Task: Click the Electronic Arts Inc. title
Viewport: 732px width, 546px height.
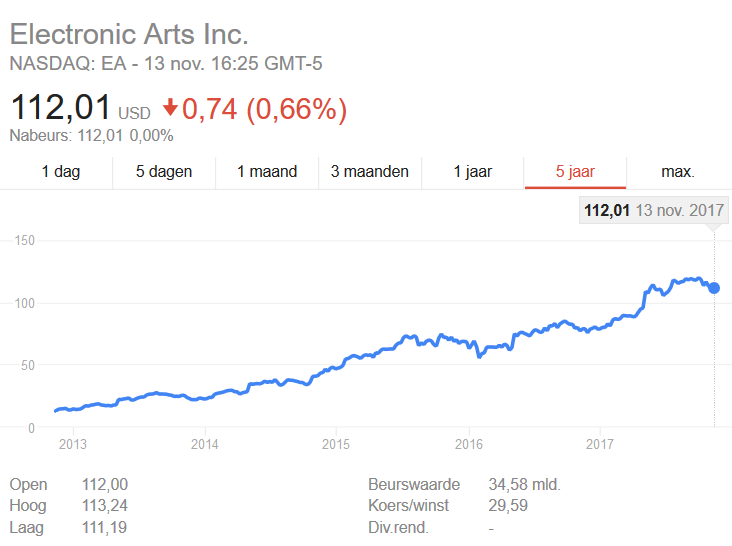Action: pos(129,35)
